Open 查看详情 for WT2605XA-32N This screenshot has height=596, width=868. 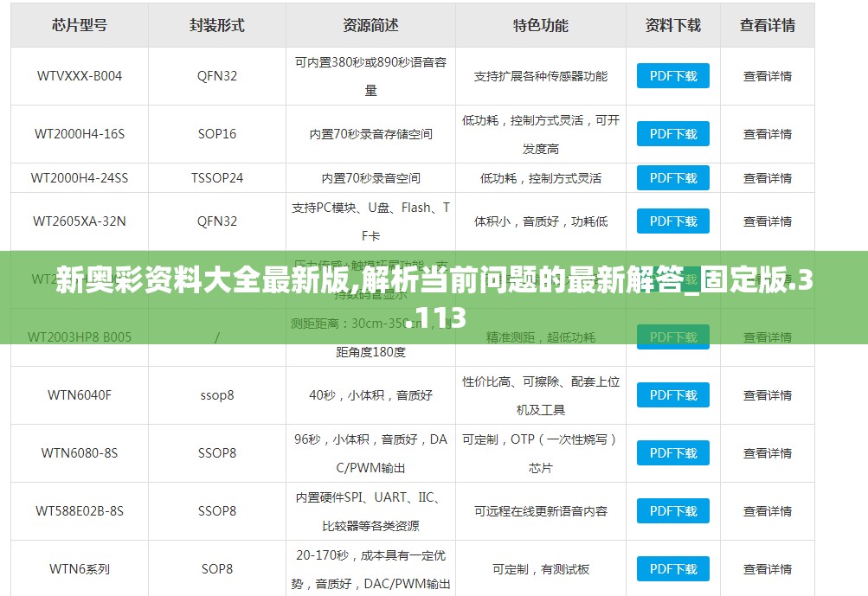point(768,221)
